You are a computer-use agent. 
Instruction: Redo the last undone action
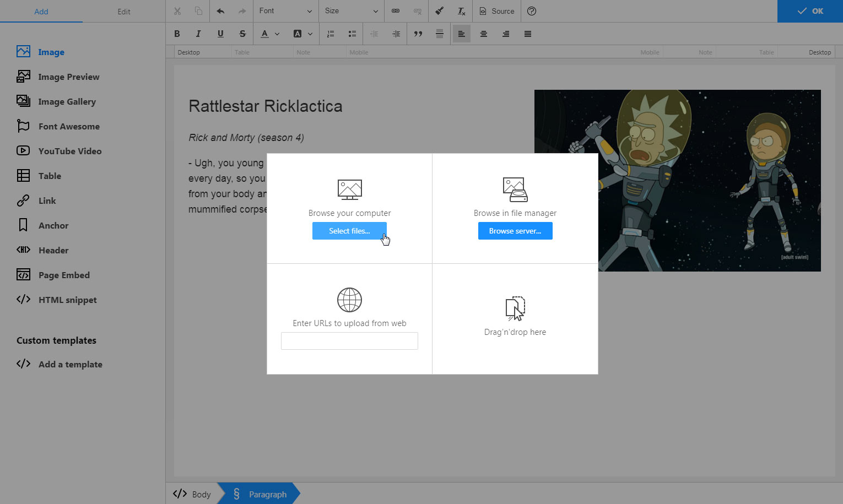[x=242, y=11]
